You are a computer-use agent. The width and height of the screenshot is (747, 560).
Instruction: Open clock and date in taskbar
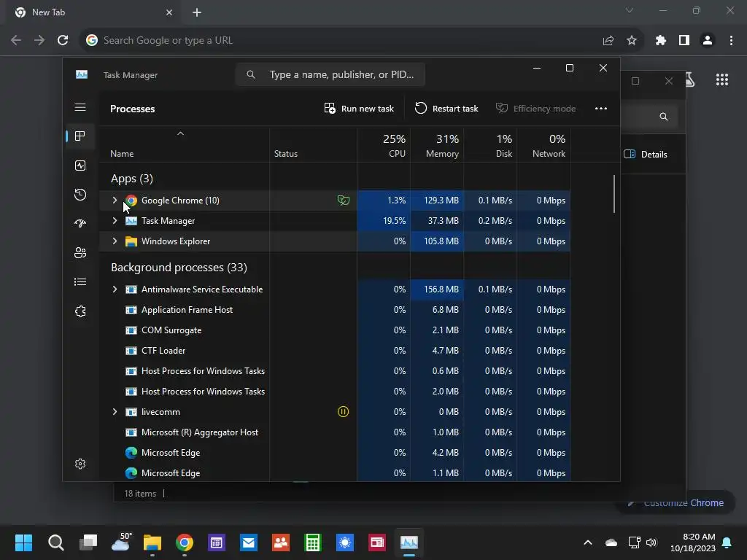coord(692,542)
